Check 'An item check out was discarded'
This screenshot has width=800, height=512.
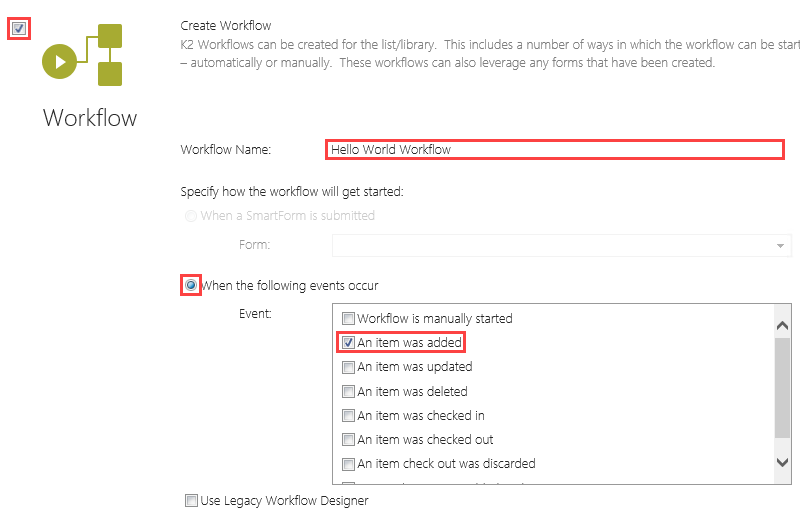(x=349, y=464)
